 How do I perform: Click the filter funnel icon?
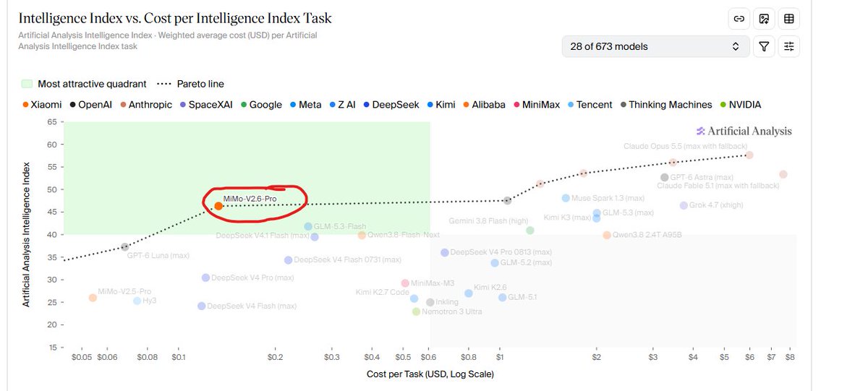click(x=764, y=46)
